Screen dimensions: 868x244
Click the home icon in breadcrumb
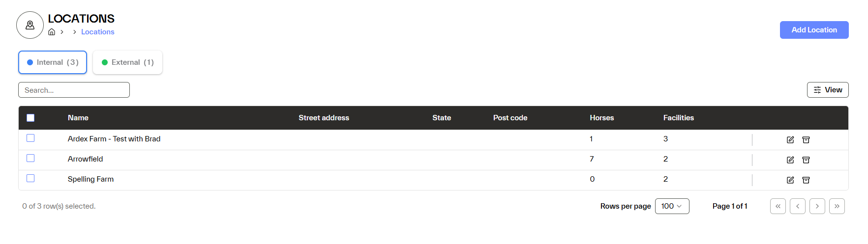tap(52, 32)
